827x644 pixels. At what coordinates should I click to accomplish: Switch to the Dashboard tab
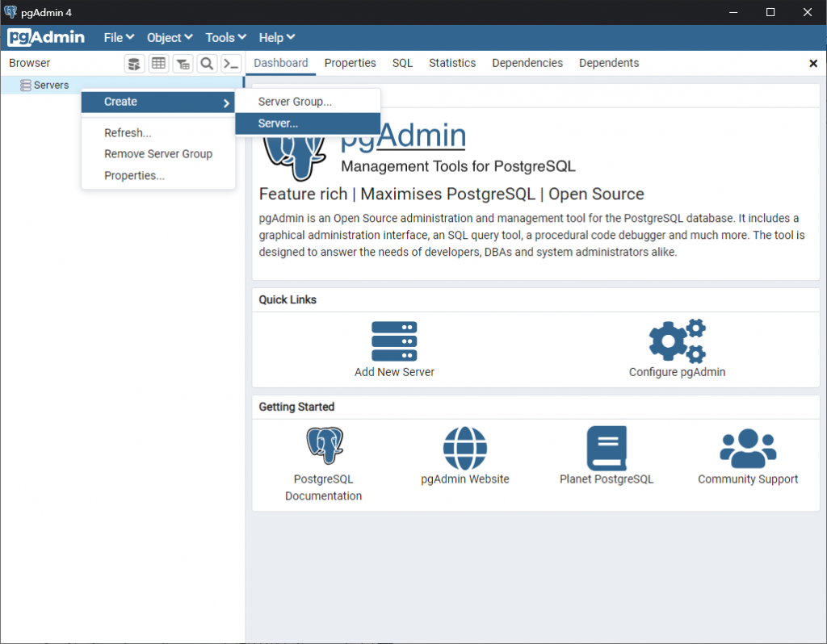click(x=280, y=63)
